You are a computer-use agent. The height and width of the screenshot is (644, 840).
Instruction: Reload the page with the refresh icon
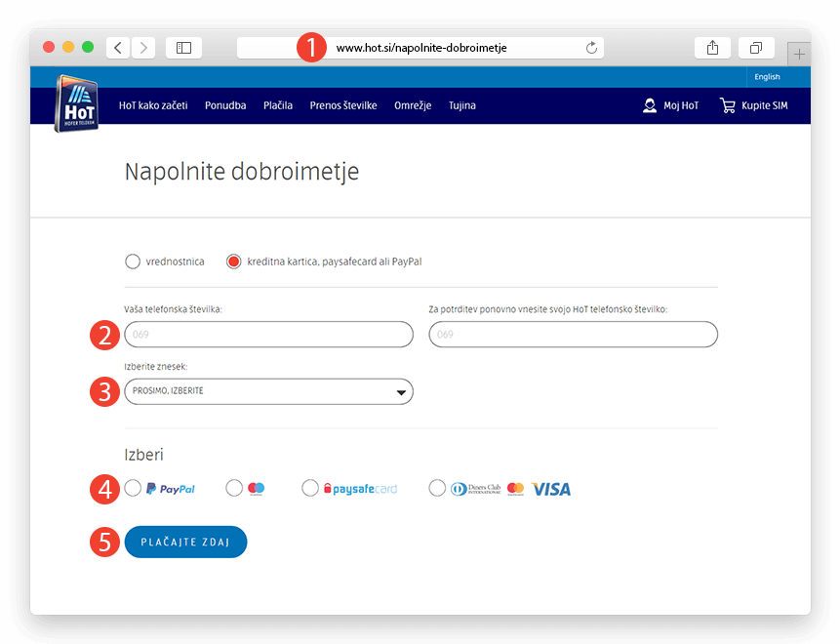click(591, 48)
